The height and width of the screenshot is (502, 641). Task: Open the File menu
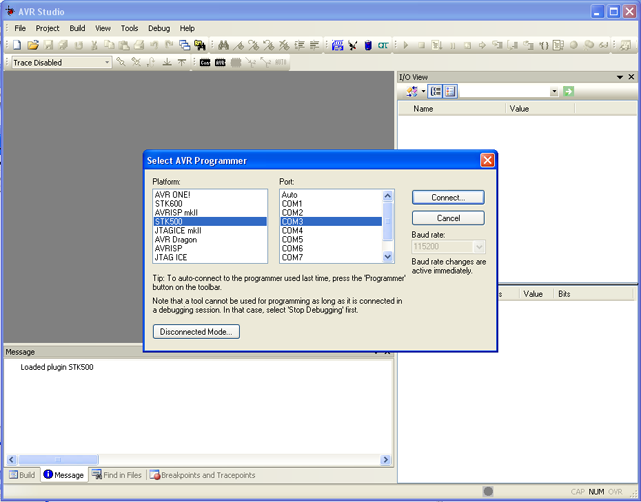20,28
